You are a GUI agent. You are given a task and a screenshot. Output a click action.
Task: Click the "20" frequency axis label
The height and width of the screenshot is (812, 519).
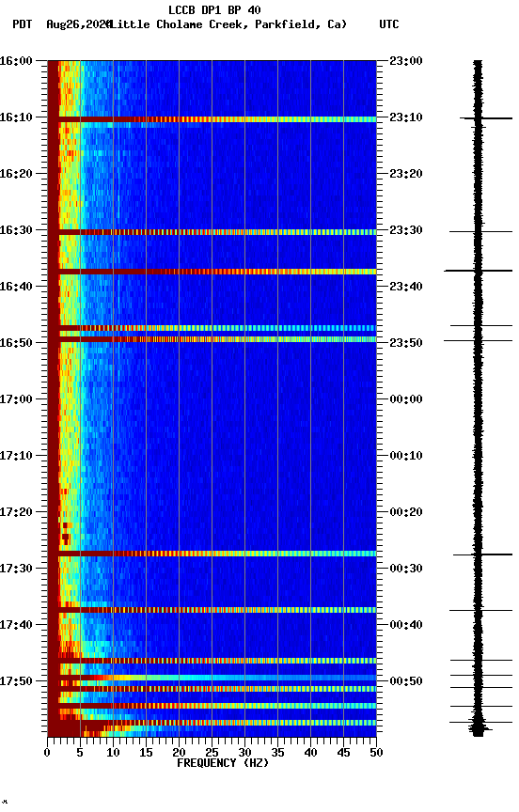tap(179, 753)
